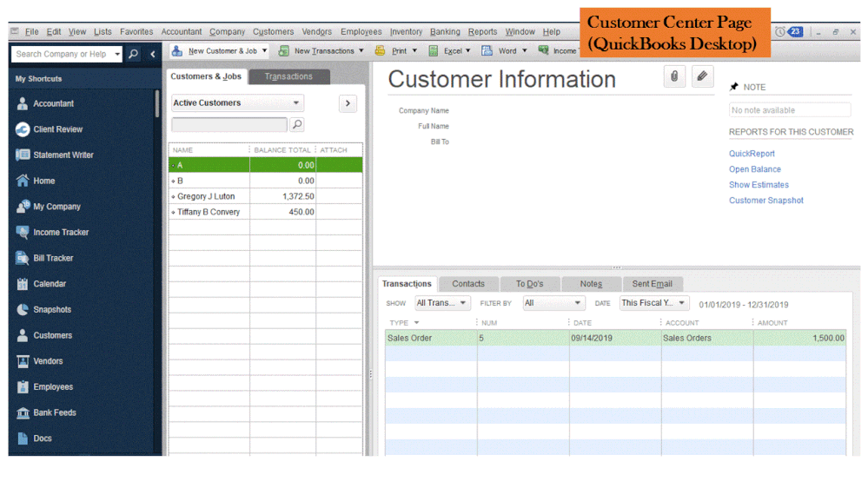Open Accountant shortcut in sidebar
This screenshot has height=488, width=868.
click(x=45, y=103)
